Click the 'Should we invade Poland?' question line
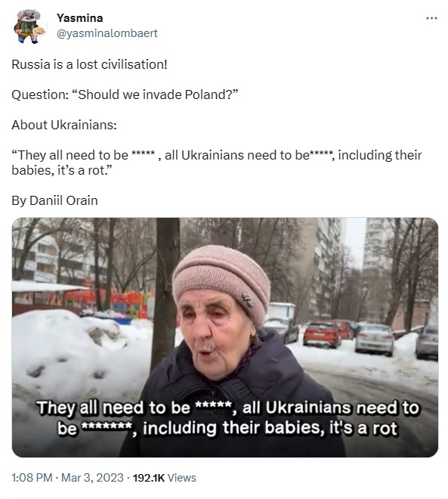The width and height of the screenshot is (448, 499). (125, 95)
